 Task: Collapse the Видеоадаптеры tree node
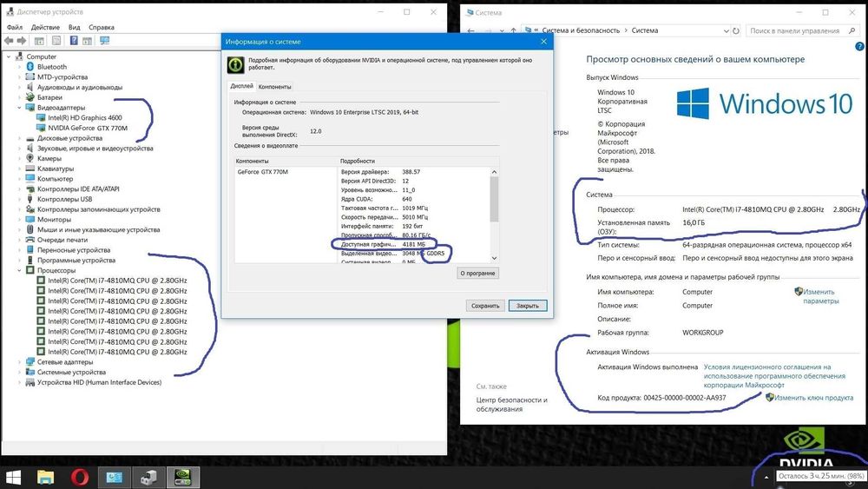[x=19, y=108]
